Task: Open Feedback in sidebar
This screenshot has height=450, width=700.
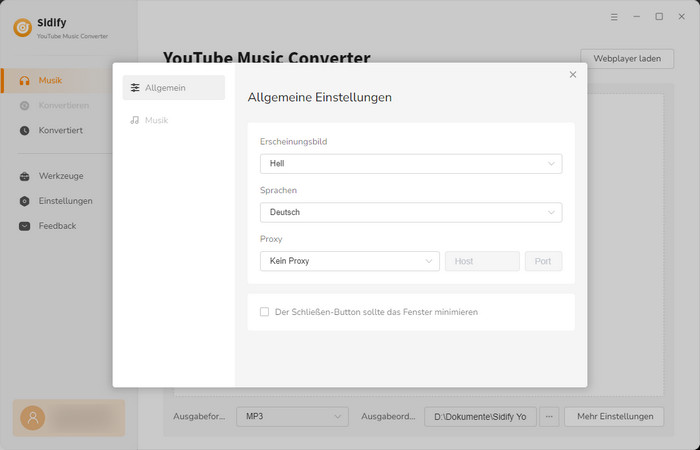Action: (57, 226)
